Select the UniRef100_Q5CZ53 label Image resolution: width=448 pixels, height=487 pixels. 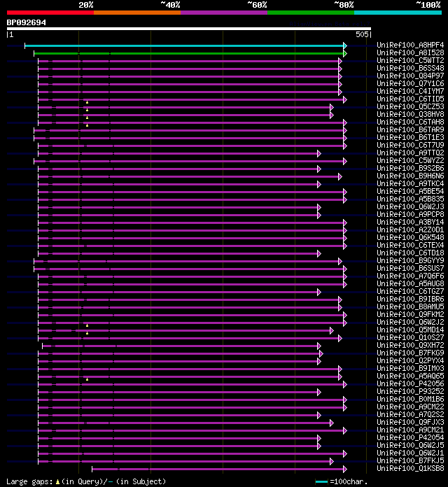410,106
